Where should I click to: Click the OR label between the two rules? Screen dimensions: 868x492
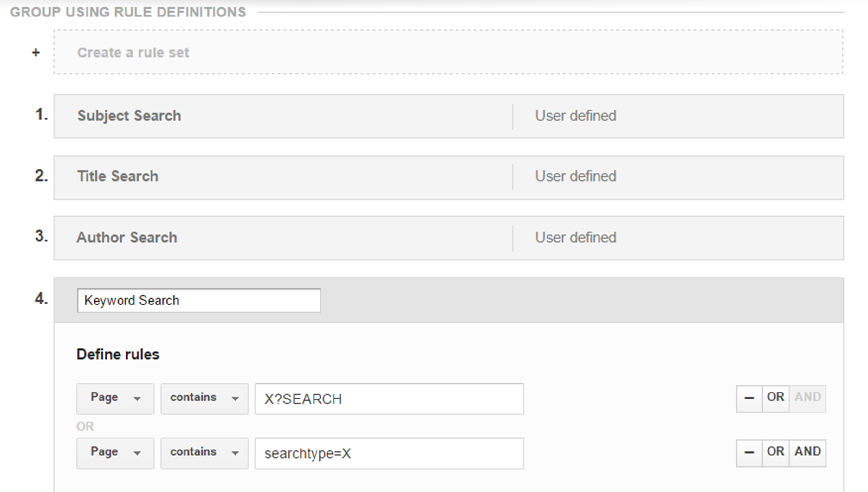85,425
